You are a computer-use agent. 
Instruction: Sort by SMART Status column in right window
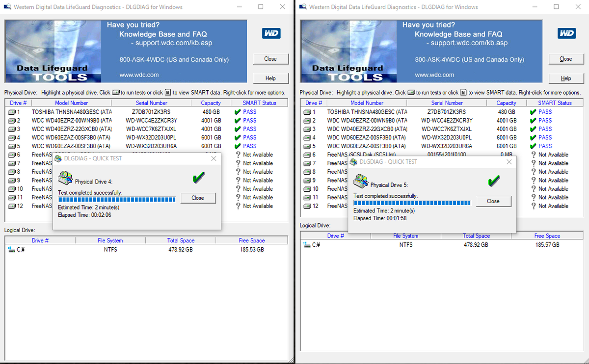[555, 103]
